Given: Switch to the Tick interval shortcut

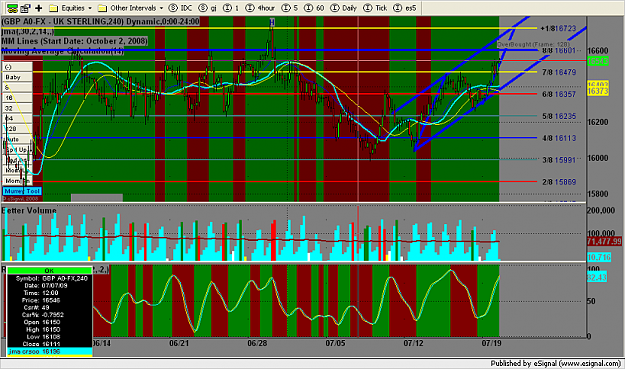Looking at the screenshot, I should tap(375, 8).
